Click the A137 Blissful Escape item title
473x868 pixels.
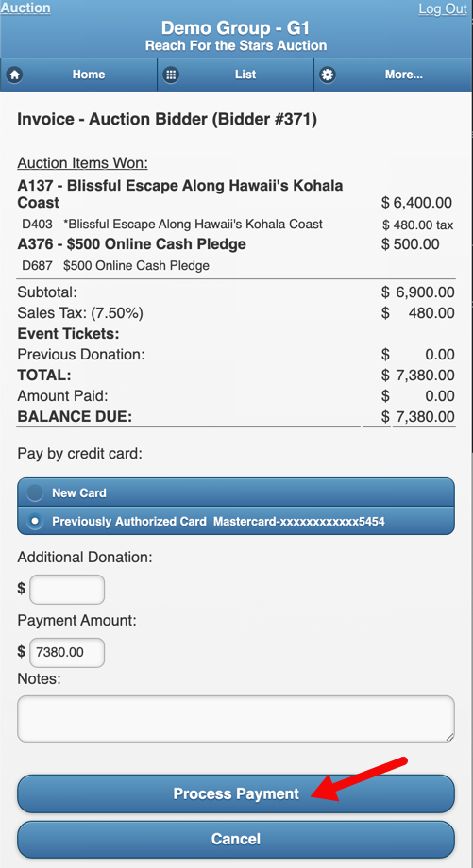(x=180, y=193)
